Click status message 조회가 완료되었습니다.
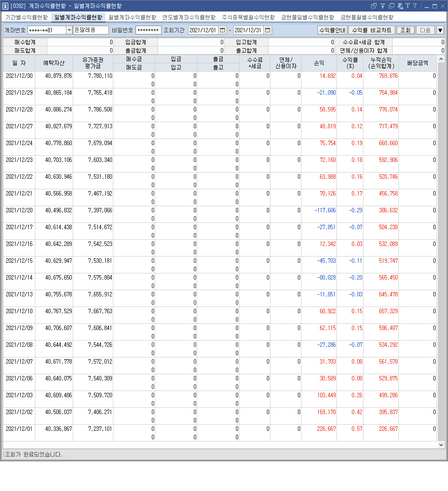The image size is (448, 491). pyautogui.click(x=34, y=454)
